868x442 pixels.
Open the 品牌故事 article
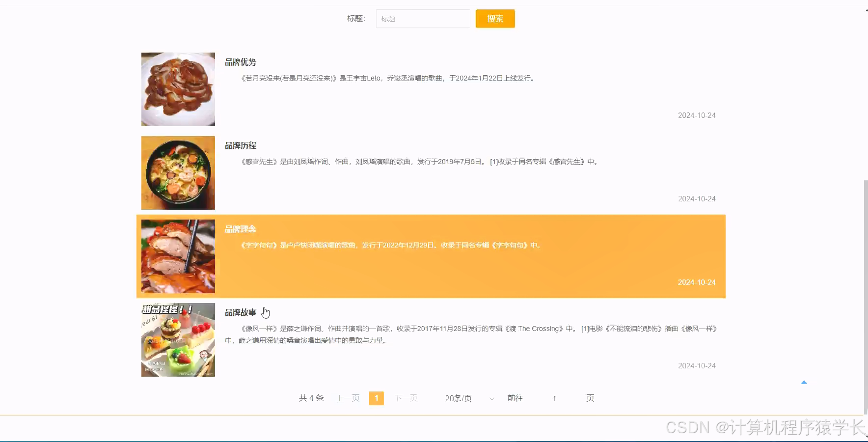point(240,312)
